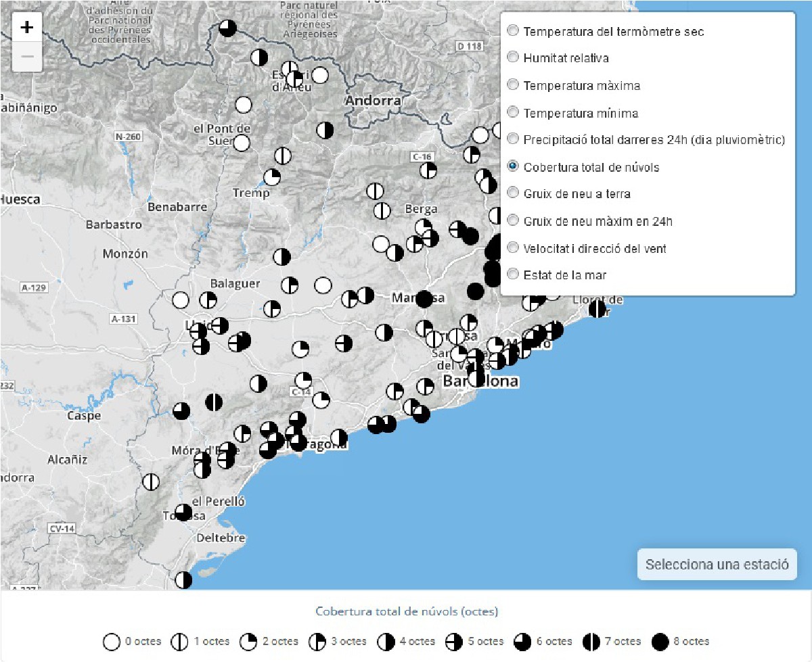Image resolution: width=812 pixels, height=662 pixels.
Task: Click the station marker beside Lloret de Mar
Action: 597,309
